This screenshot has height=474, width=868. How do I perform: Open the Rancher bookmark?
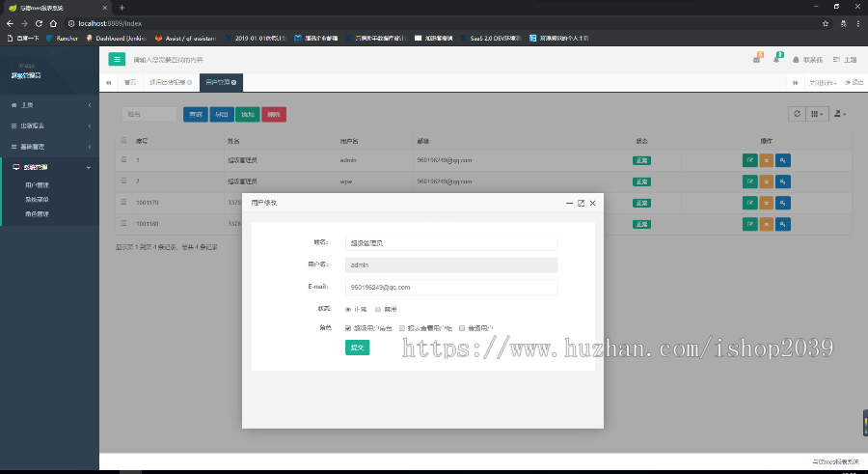click(x=62, y=39)
